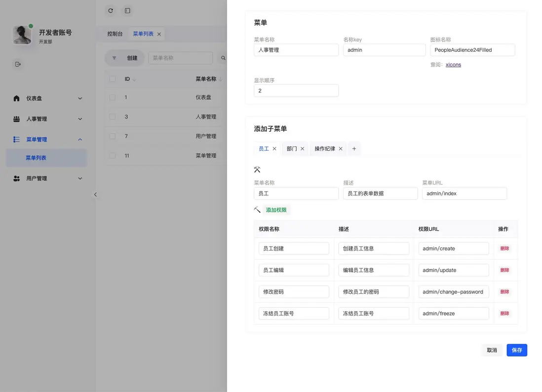Collapse the 菜单管理 sidebar menu chevron
This screenshot has height=392, width=542.
[x=80, y=140]
